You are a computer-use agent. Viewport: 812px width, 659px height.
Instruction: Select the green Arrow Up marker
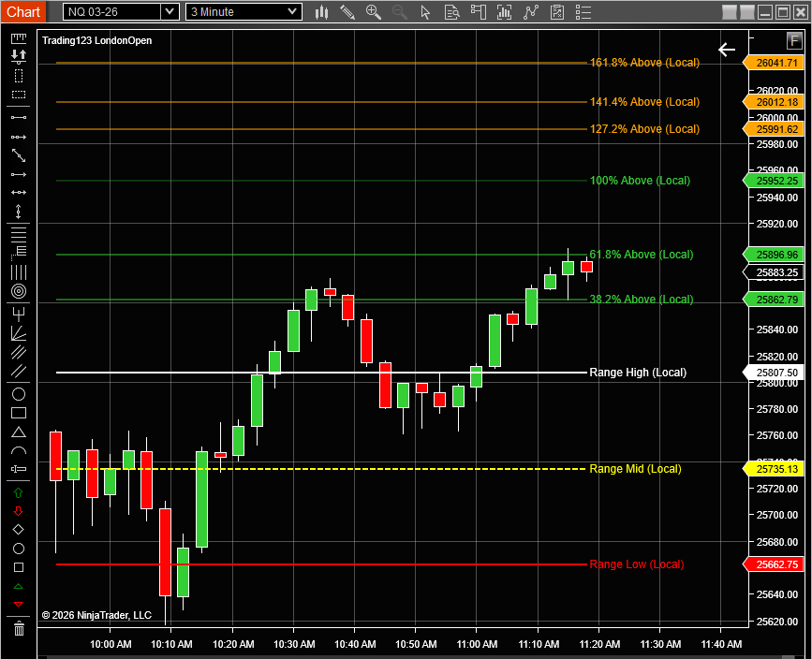pyautogui.click(x=18, y=491)
